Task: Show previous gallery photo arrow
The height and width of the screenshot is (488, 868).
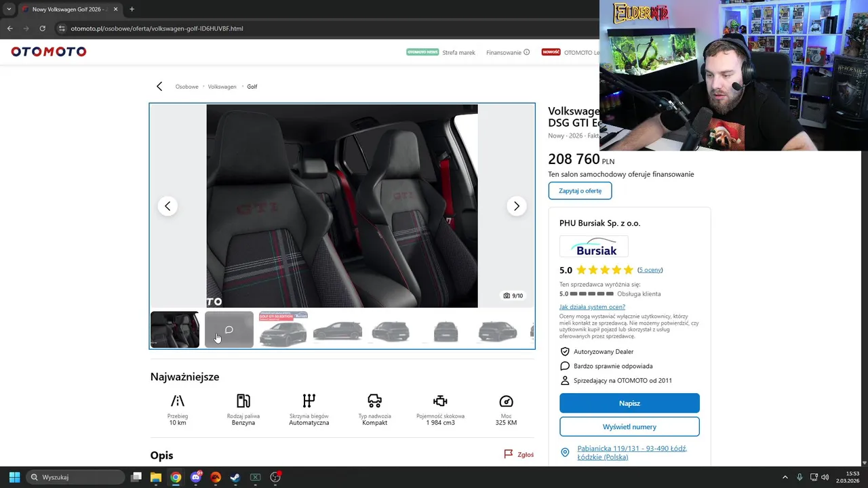Action: (167, 206)
